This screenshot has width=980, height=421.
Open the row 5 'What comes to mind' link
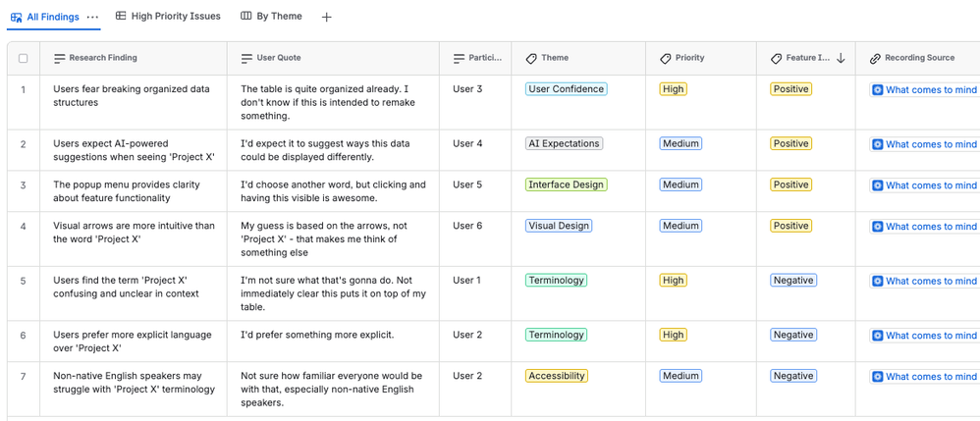tap(930, 282)
